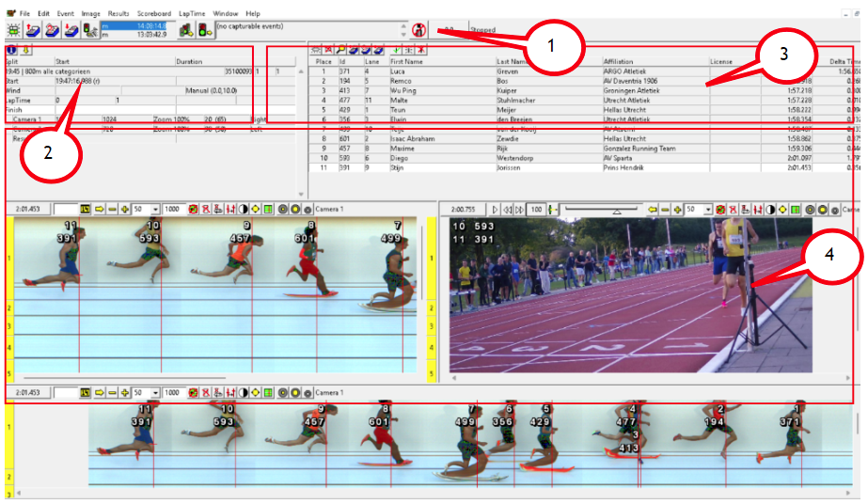Open the zoom 50 dropdown in upper-left finish toolbar
Image resolution: width=868 pixels, height=504 pixels.
(x=155, y=207)
